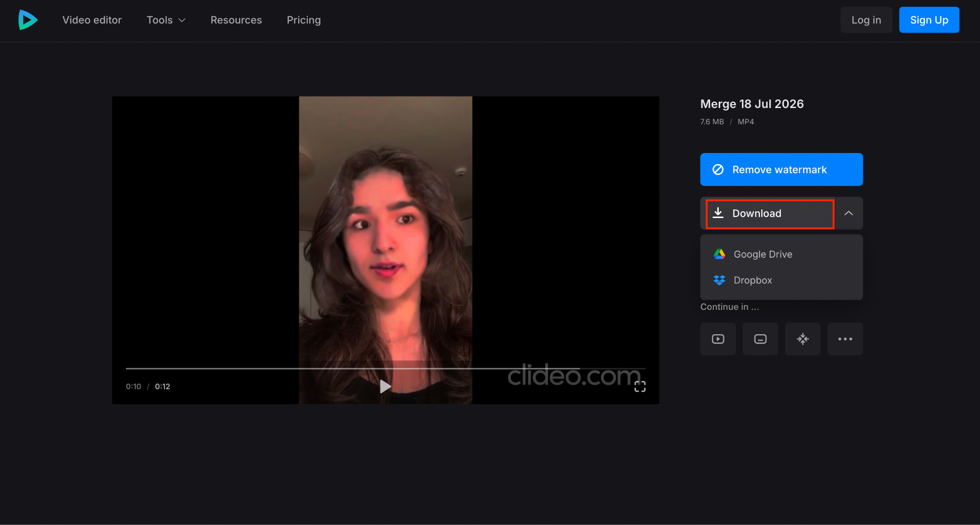Click the Log in button
This screenshot has width=980, height=525.
click(x=866, y=20)
